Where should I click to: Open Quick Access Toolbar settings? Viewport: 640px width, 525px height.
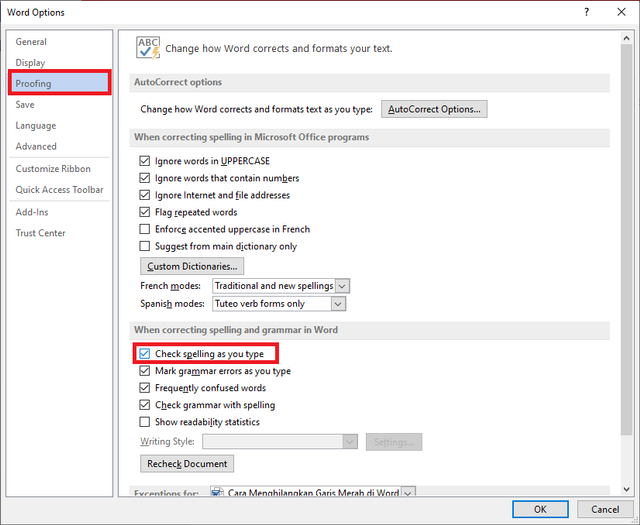click(x=60, y=189)
